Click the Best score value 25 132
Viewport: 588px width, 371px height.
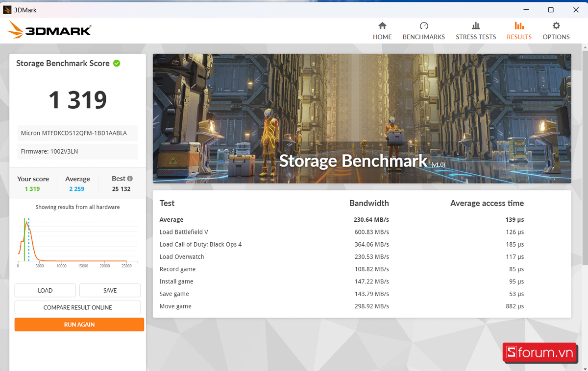(x=121, y=189)
